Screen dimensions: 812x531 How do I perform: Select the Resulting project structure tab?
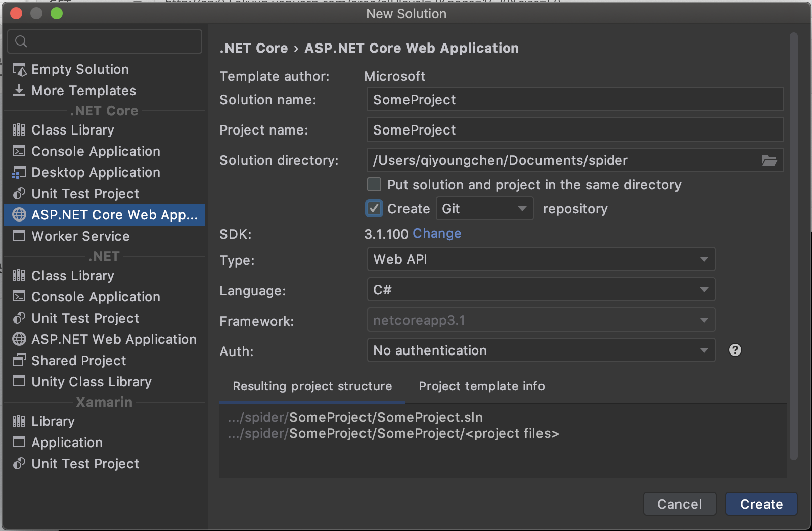[x=312, y=386]
